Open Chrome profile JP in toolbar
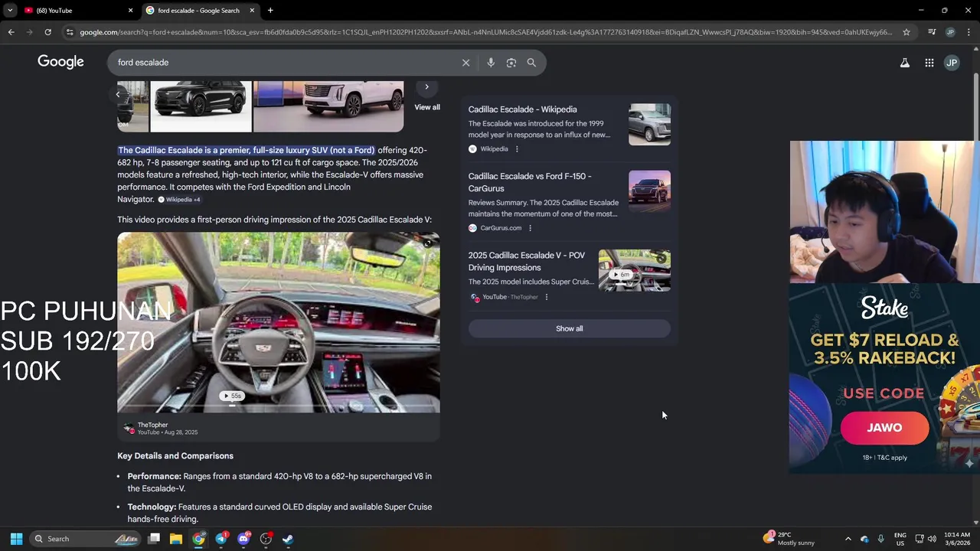Image resolution: width=980 pixels, height=551 pixels. click(x=950, y=32)
